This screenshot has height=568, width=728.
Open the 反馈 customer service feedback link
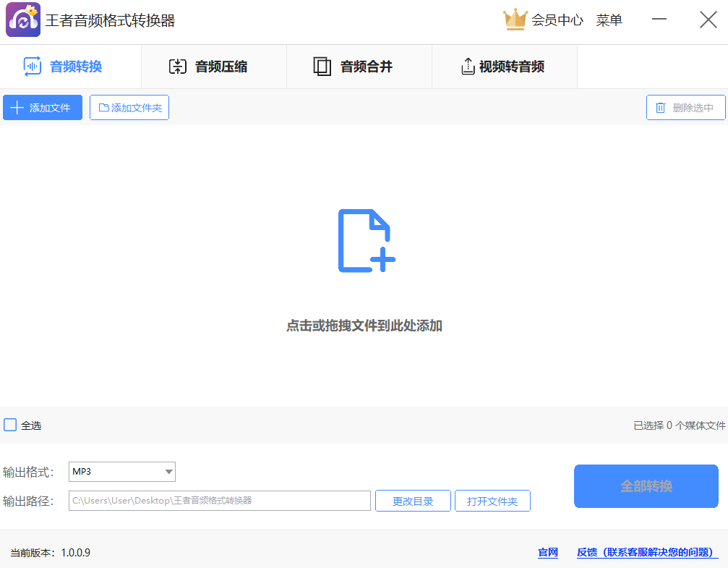[x=647, y=553]
